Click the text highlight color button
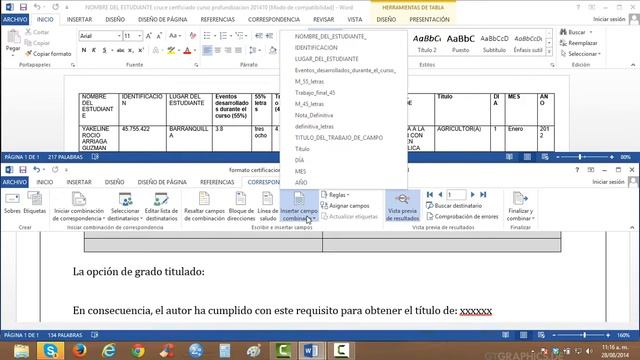This screenshot has width=640, height=360. pyautogui.click(x=171, y=51)
